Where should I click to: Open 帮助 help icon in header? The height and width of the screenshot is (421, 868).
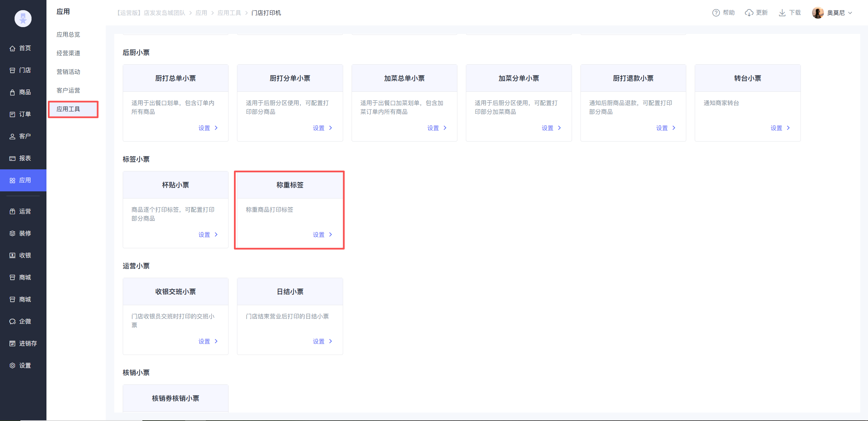point(716,13)
